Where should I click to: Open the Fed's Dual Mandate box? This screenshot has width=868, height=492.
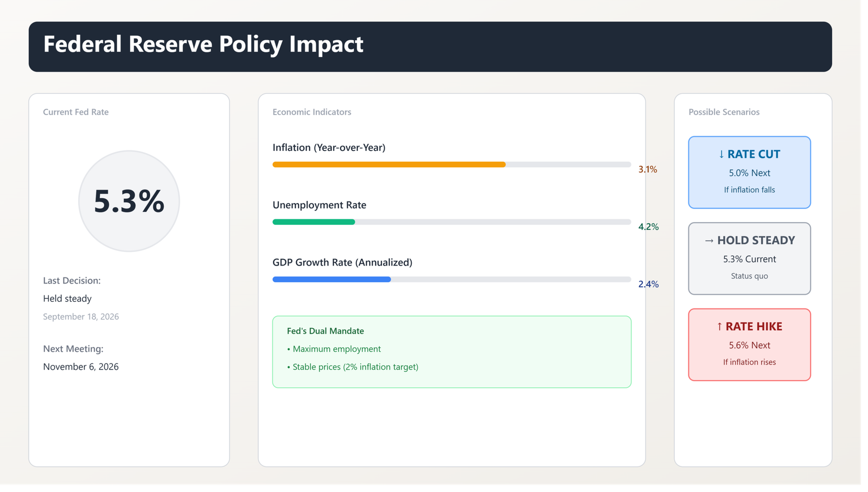pos(452,352)
